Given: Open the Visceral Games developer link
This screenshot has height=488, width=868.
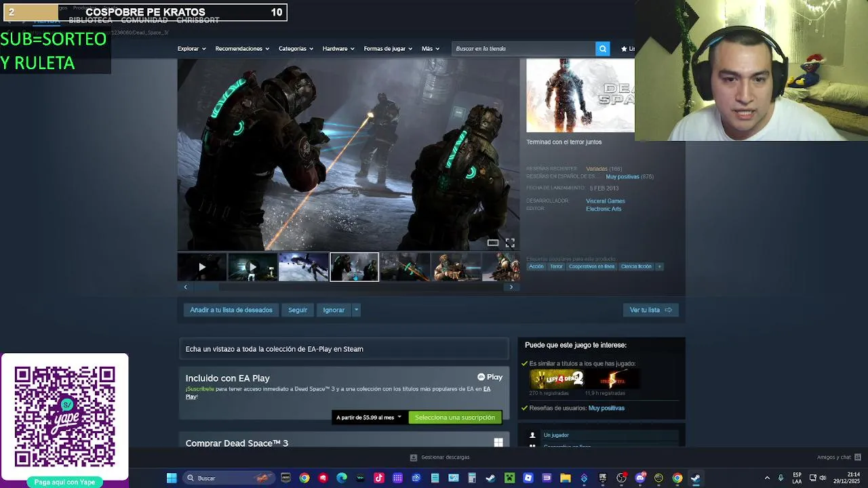Looking at the screenshot, I should [x=606, y=201].
